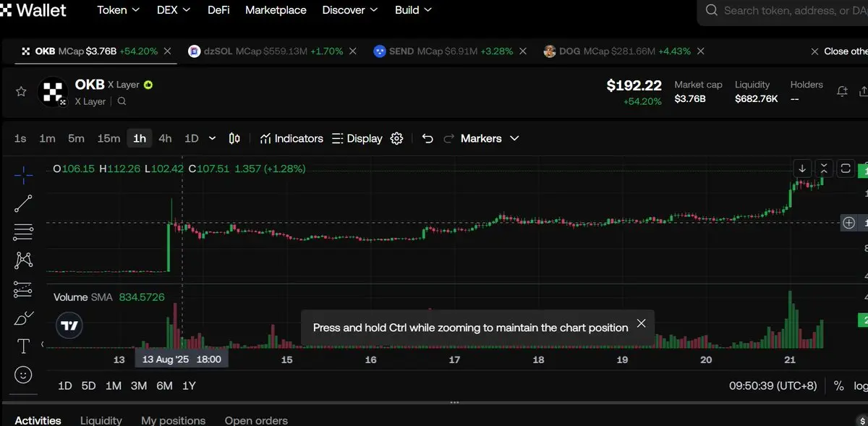Click the OKB token logo

53,92
